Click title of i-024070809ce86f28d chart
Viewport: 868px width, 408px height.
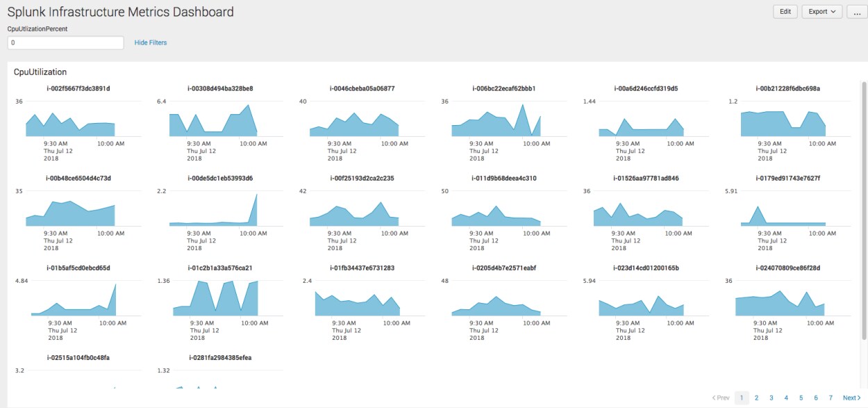point(788,268)
